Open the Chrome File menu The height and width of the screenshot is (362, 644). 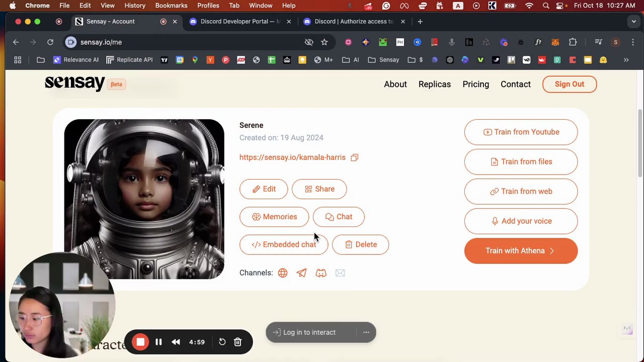64,6
